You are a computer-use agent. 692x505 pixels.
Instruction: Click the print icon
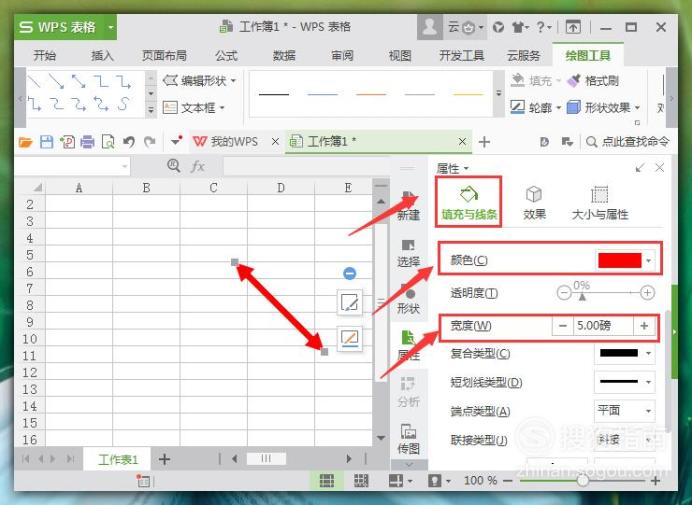pos(87,142)
